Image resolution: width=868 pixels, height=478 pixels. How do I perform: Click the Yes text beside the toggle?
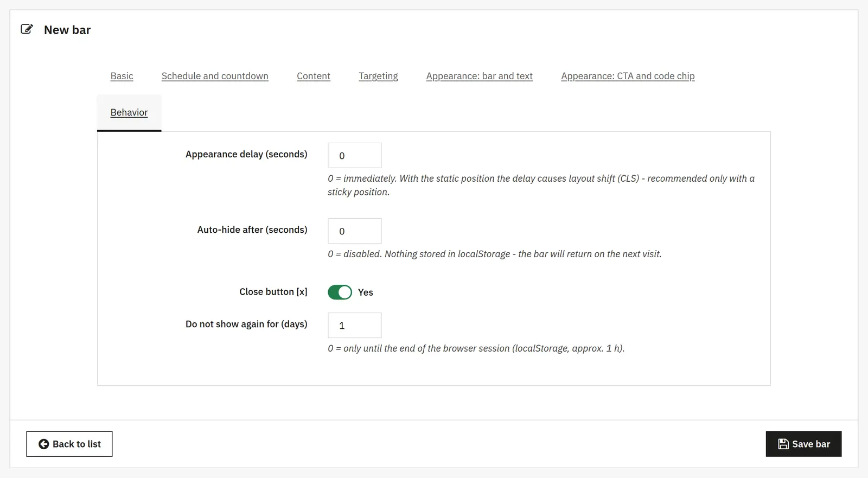pos(366,292)
